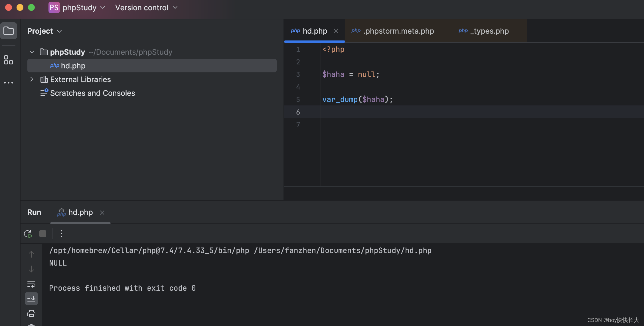The height and width of the screenshot is (326, 644).
Task: Toggle Scroll to End in console
Action: pyautogui.click(x=31, y=299)
